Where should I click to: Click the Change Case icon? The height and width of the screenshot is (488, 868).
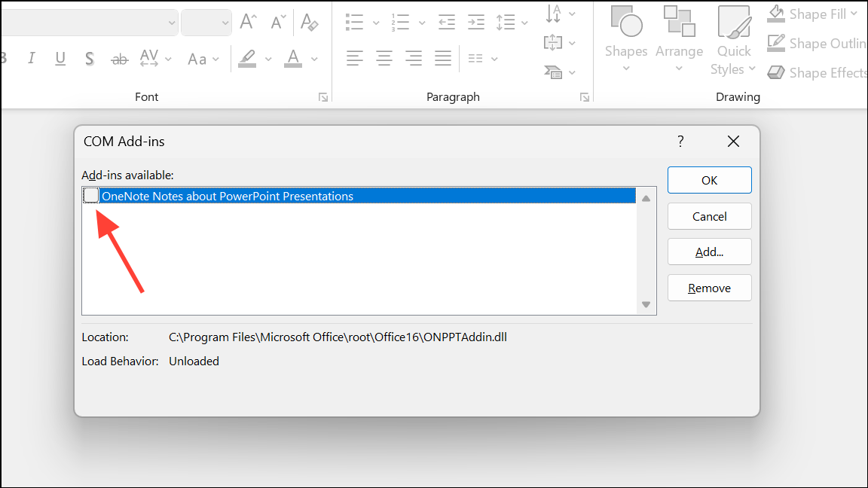pyautogui.click(x=197, y=58)
